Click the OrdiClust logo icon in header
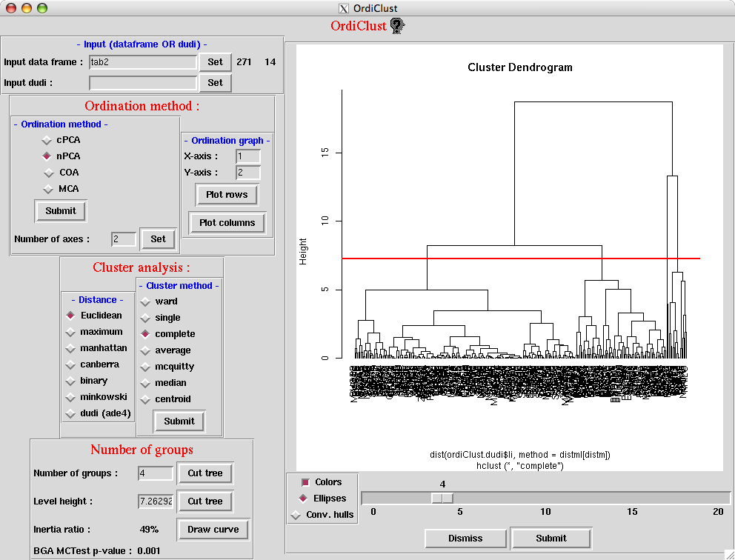The height and width of the screenshot is (560, 735). coord(397,26)
